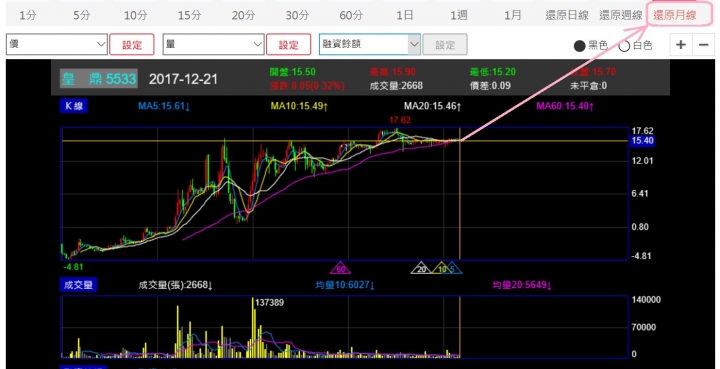Zoom in with the plus button
720x369 pixels.
point(681,45)
